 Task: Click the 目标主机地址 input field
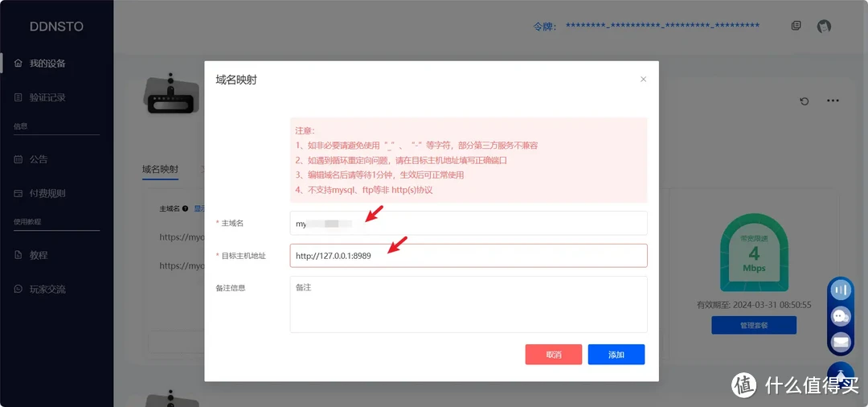tap(469, 256)
